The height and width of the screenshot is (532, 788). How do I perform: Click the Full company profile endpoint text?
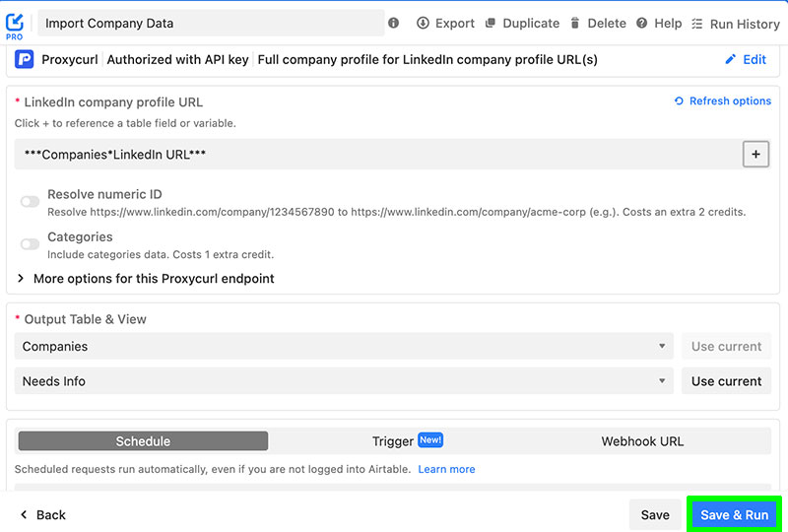coord(427,60)
